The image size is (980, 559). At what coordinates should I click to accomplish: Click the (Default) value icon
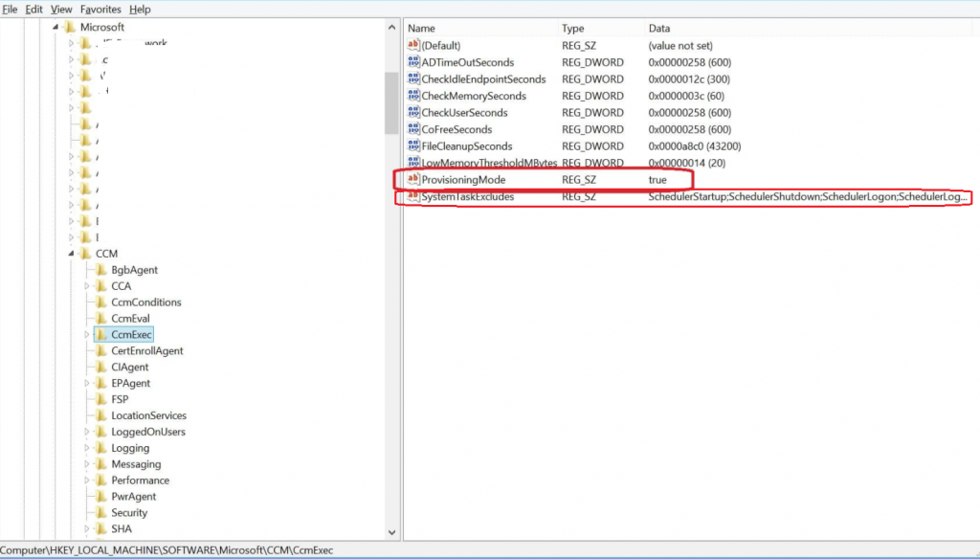(413, 45)
